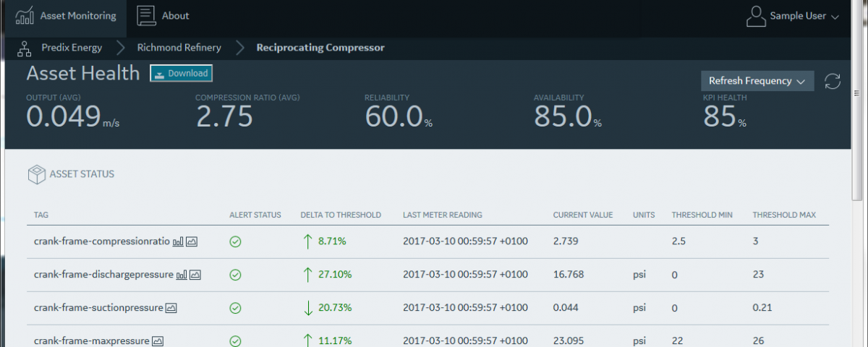Click the Asset Status cube icon
This screenshot has height=347, width=868.
point(36,174)
